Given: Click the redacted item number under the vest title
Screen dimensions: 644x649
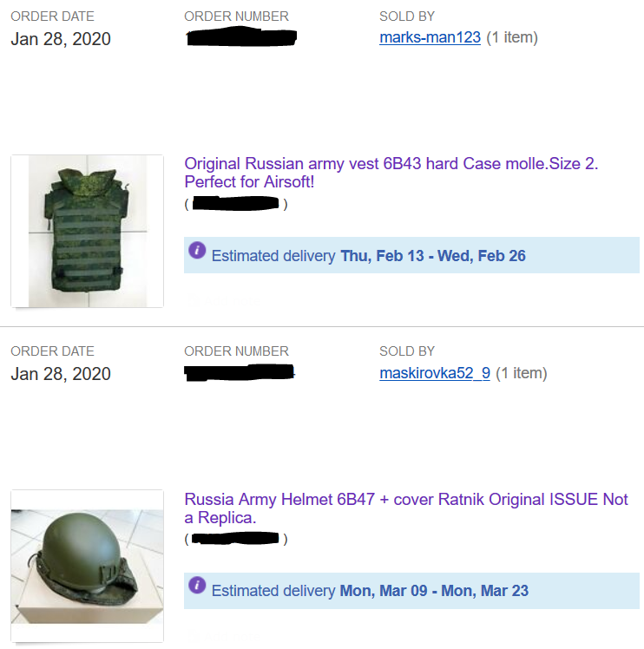Looking at the screenshot, I should pyautogui.click(x=236, y=204).
